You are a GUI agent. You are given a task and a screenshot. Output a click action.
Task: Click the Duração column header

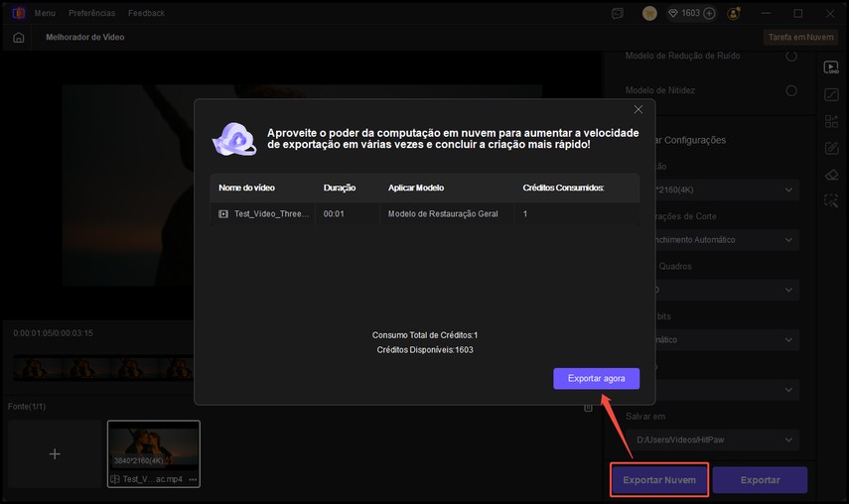[x=340, y=188]
